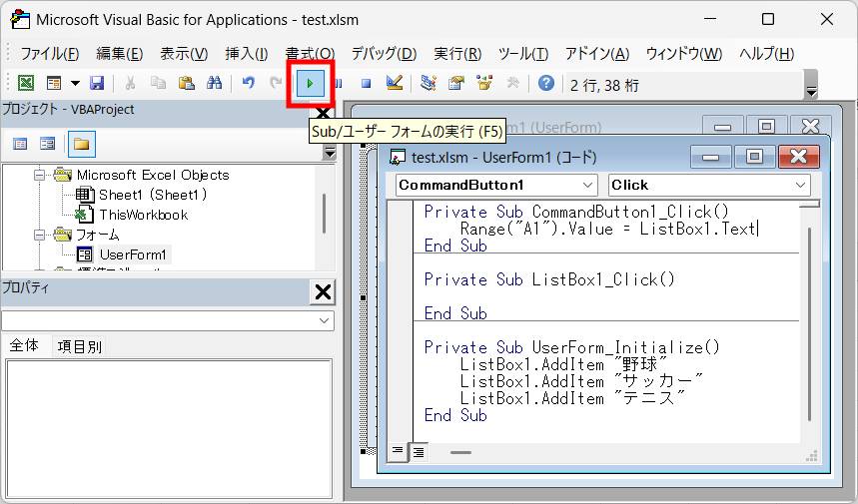858x504 pixels.
Task: Click the ListBox1.AddItem "野球" line
Action: tap(563, 364)
